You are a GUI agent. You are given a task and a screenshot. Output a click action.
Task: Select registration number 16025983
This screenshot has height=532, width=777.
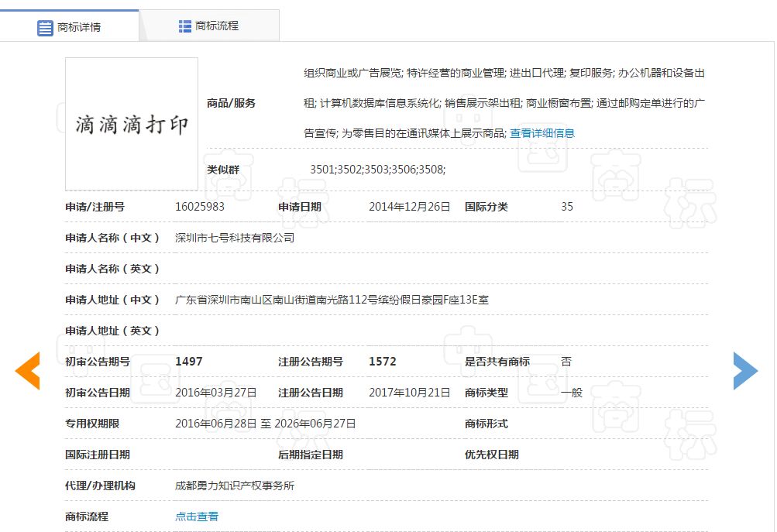(200, 207)
